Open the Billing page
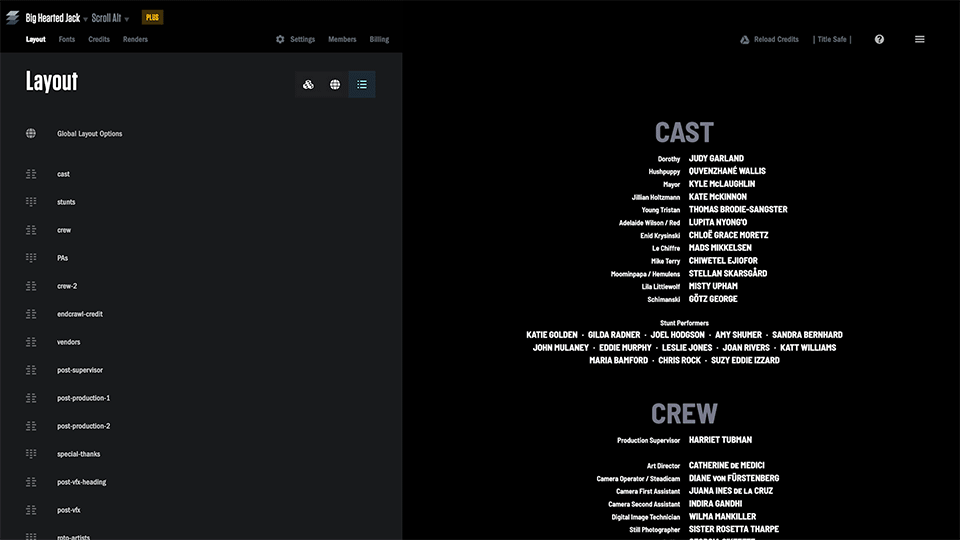 379,39
